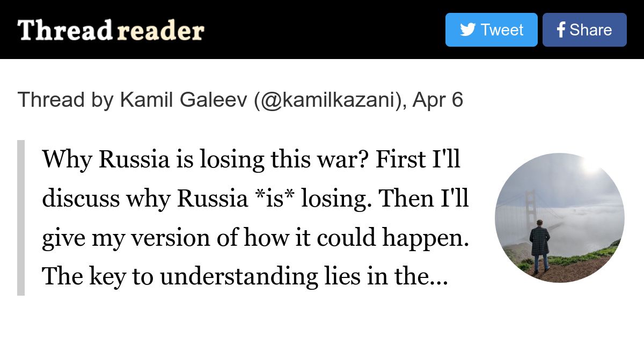Image resolution: width=644 pixels, height=337 pixels.
Task: Click the 'Tweet' label text
Action: coord(502,30)
